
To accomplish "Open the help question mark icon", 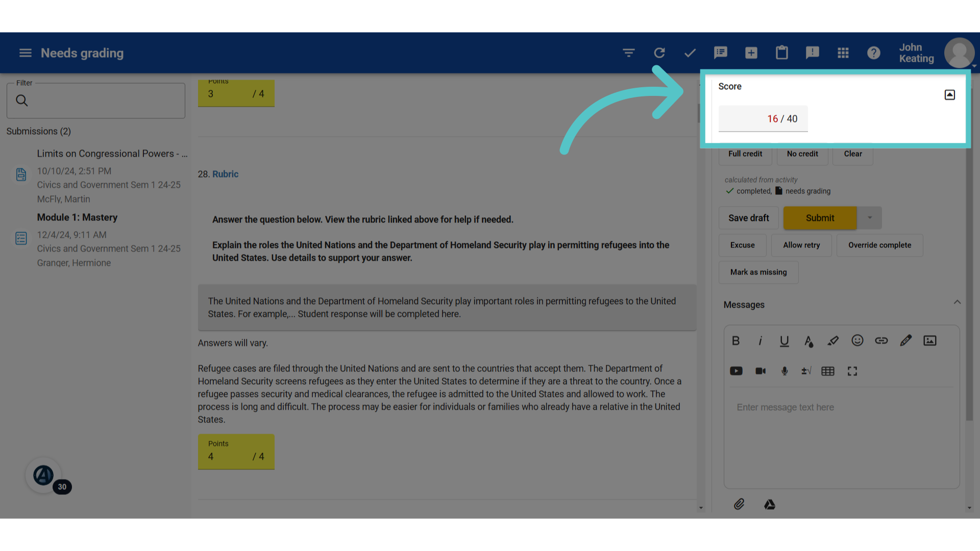I will pos(873,53).
